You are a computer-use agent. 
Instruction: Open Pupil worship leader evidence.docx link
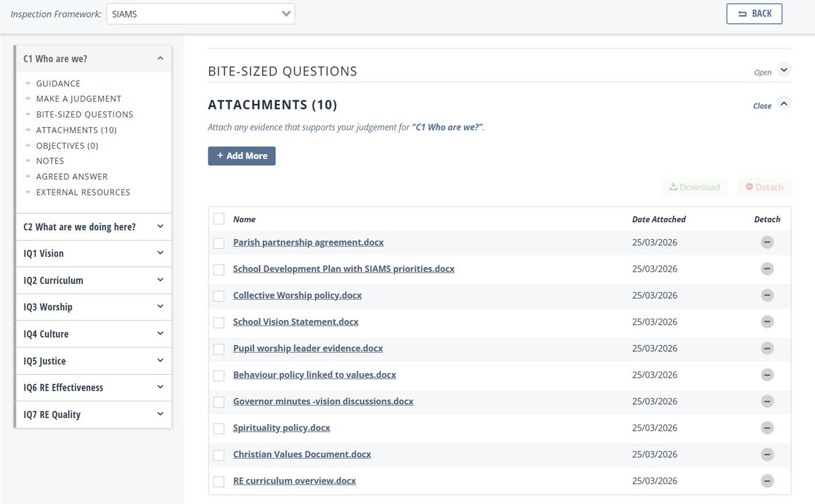coord(308,348)
